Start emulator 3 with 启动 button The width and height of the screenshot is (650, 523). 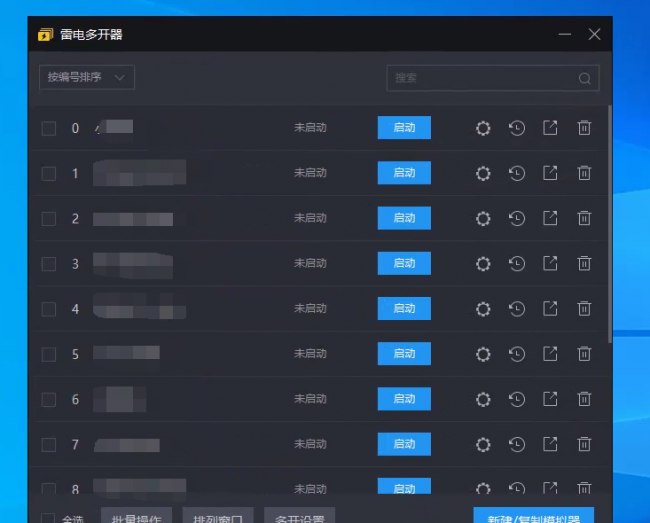[x=404, y=263]
